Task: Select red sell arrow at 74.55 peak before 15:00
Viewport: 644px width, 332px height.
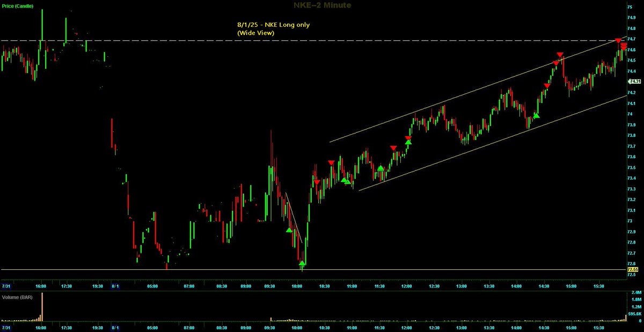Action: click(560, 55)
